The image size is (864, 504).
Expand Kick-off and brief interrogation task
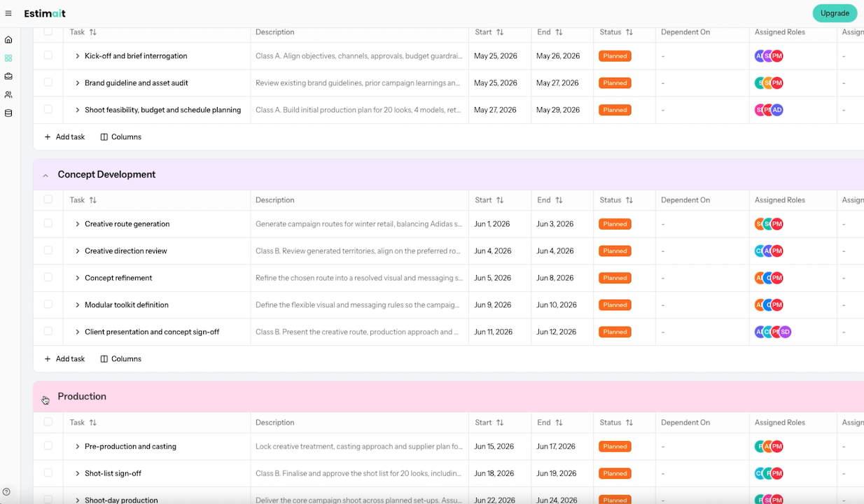tap(78, 56)
